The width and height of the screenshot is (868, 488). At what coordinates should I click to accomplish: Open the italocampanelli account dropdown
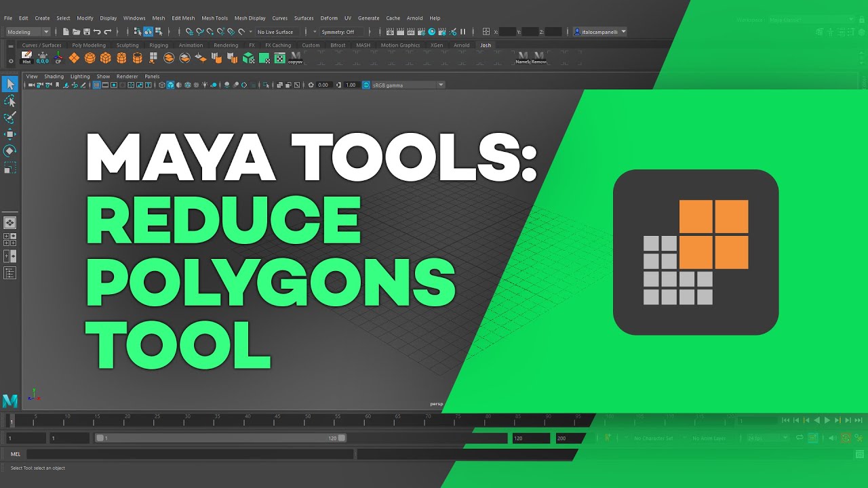[599, 32]
